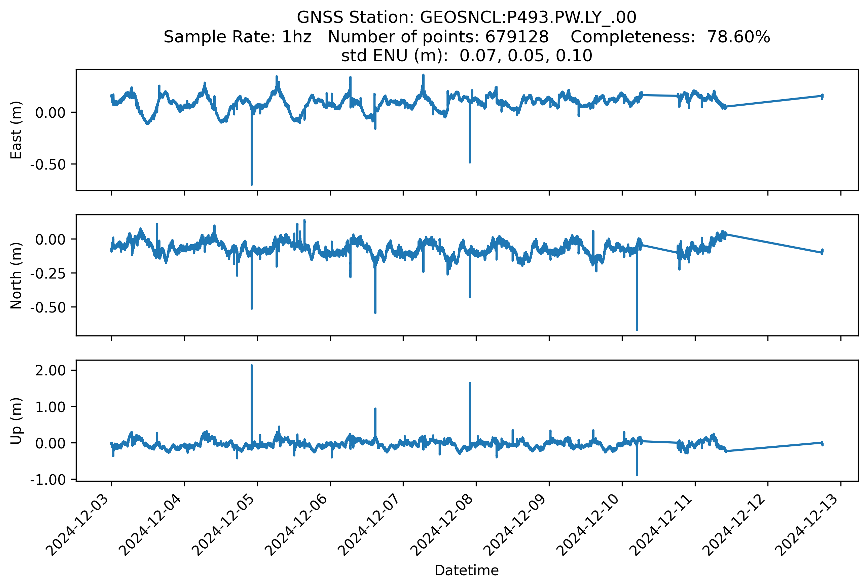Click the East (m) axis label
Viewport: 868px width, 588px height.
point(16,130)
